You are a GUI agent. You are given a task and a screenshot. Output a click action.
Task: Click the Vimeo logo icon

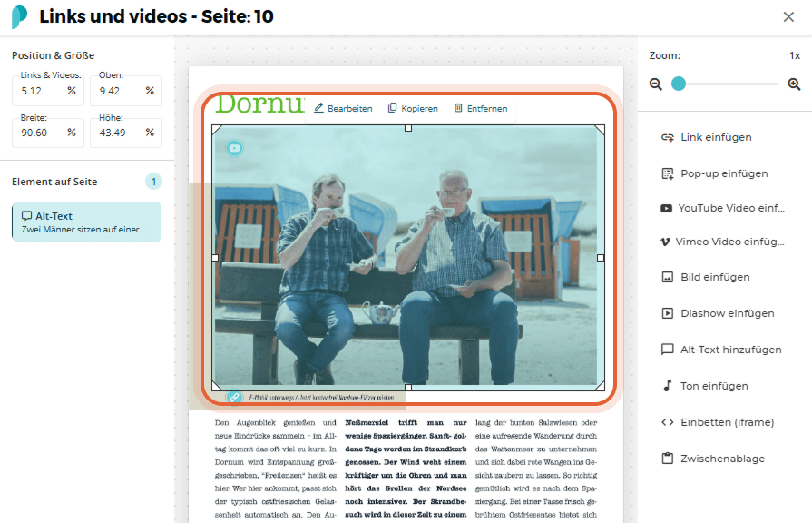tap(665, 242)
